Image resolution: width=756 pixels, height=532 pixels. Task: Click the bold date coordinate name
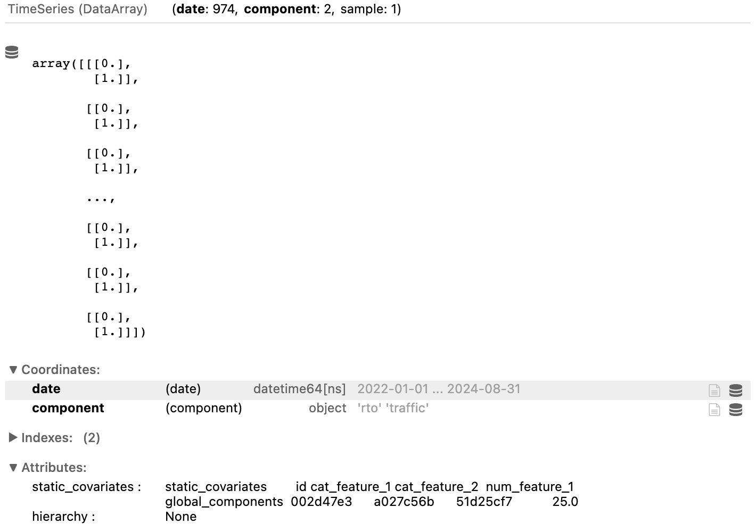(46, 389)
